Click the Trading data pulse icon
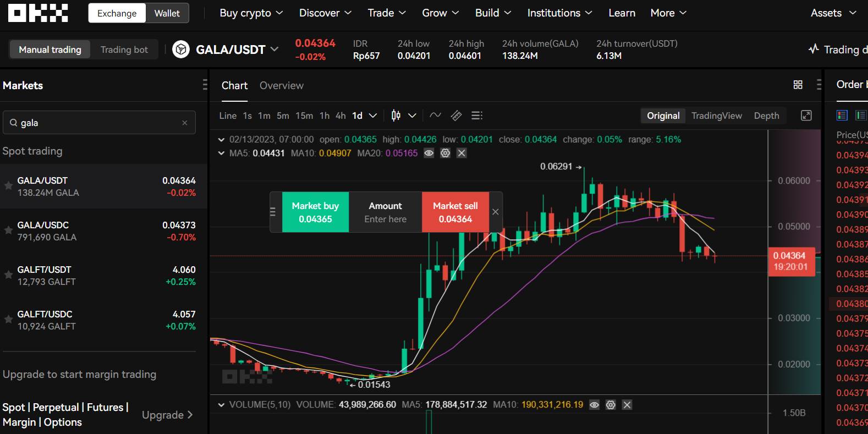 point(814,49)
